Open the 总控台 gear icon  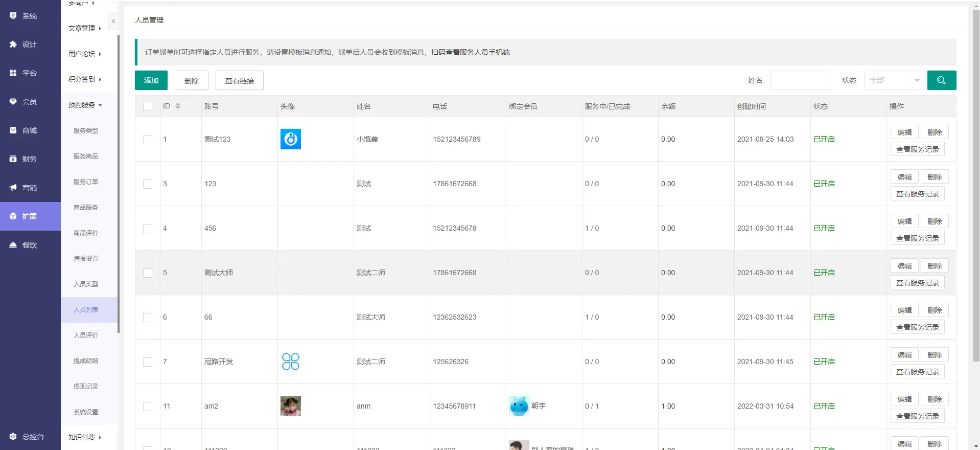click(13, 437)
